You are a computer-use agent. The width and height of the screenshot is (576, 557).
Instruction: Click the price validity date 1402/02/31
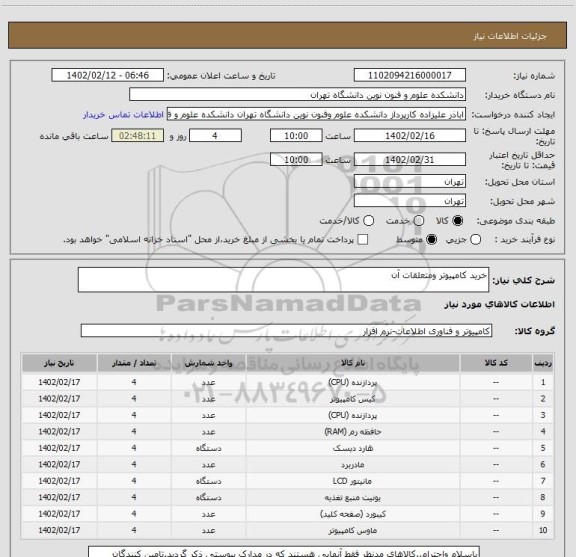click(410, 159)
